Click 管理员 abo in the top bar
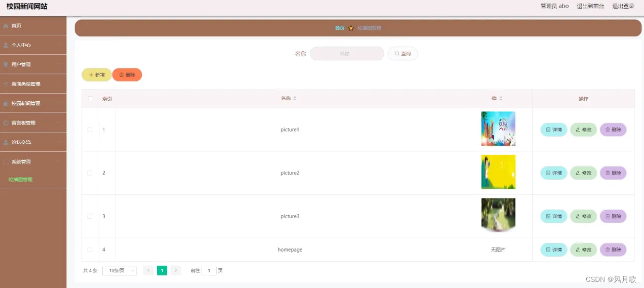The width and height of the screenshot is (644, 288). click(554, 6)
